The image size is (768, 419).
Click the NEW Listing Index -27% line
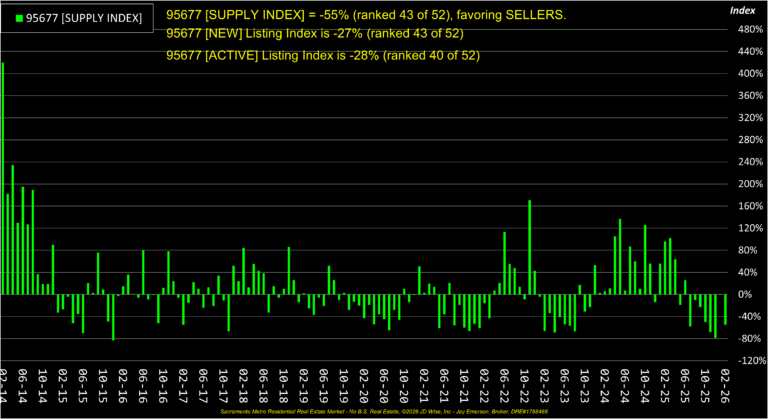[x=314, y=33]
